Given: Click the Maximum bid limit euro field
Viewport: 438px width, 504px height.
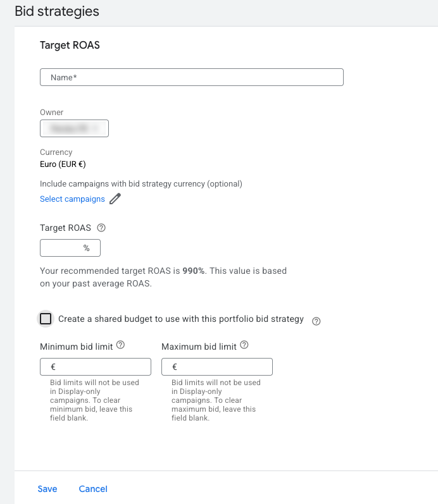Looking at the screenshot, I should pos(217,367).
